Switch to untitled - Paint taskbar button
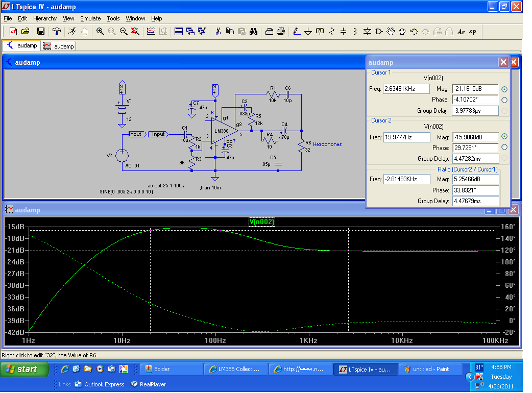 (430, 369)
